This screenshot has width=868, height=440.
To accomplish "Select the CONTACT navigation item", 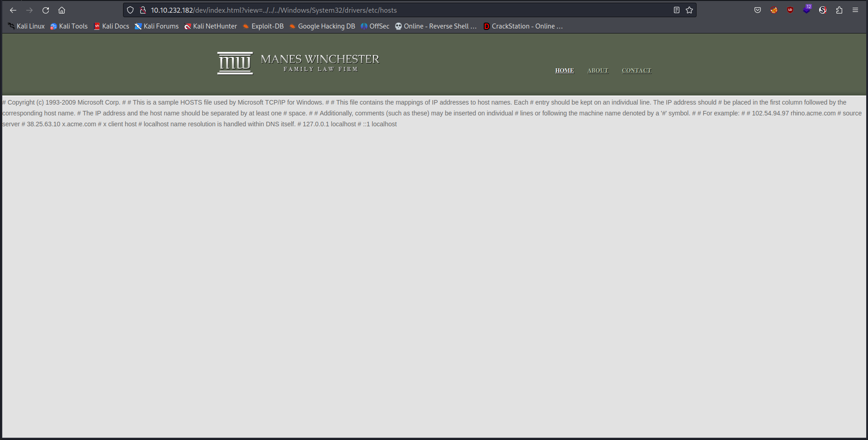I will pos(636,71).
